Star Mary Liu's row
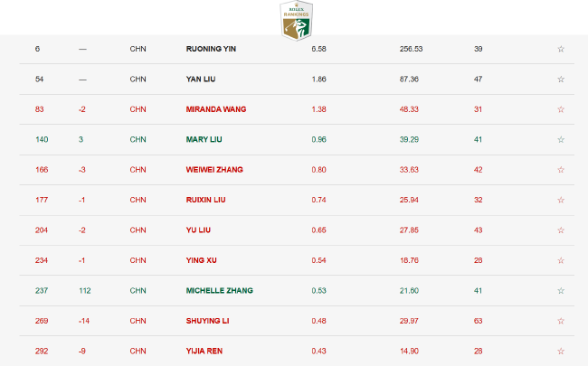 pos(561,140)
